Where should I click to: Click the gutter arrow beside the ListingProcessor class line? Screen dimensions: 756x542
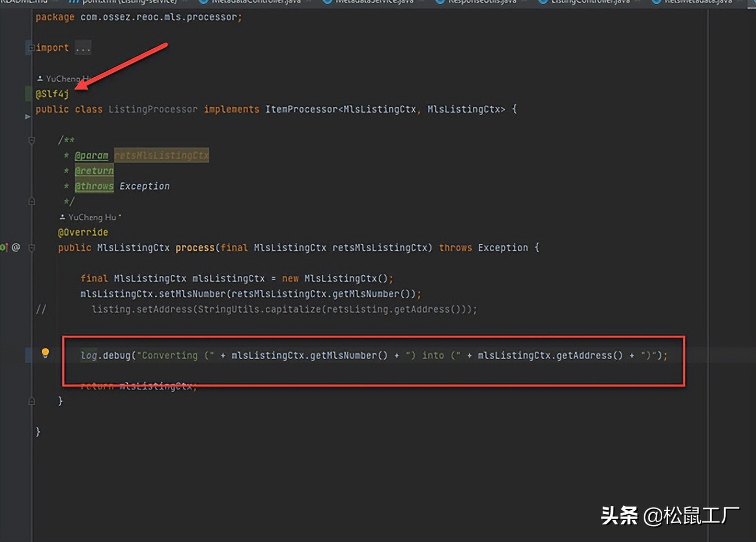pyautogui.click(x=27, y=116)
